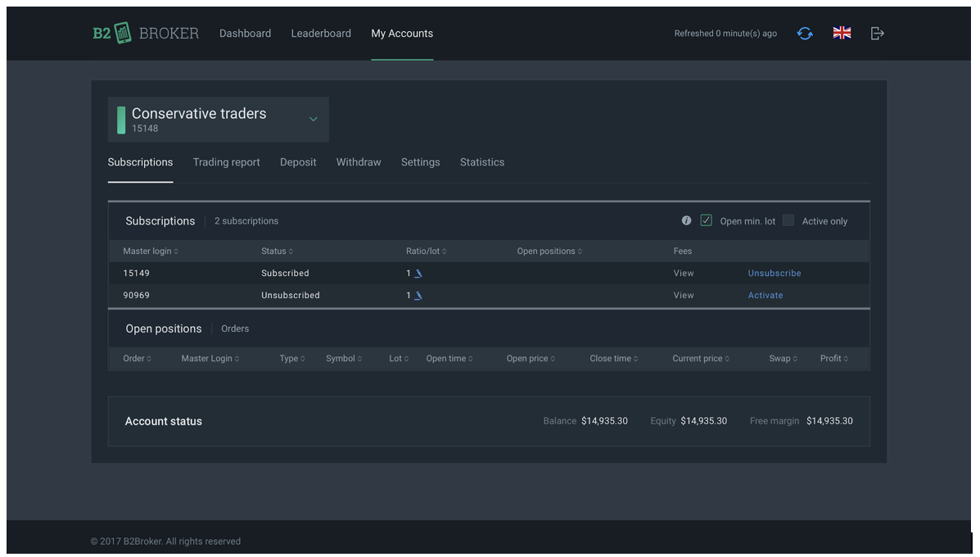View fees for master login 15149
This screenshot has width=980, height=557.
coord(684,274)
